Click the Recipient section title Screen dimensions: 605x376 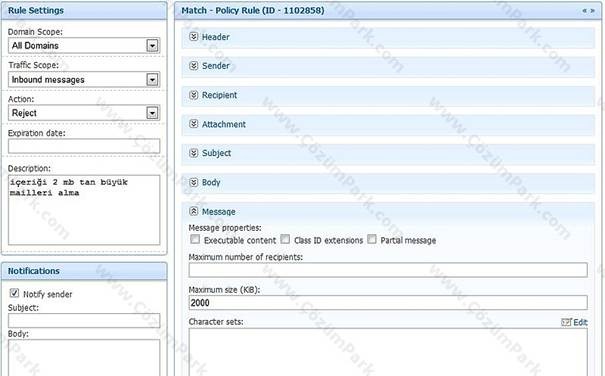point(219,95)
